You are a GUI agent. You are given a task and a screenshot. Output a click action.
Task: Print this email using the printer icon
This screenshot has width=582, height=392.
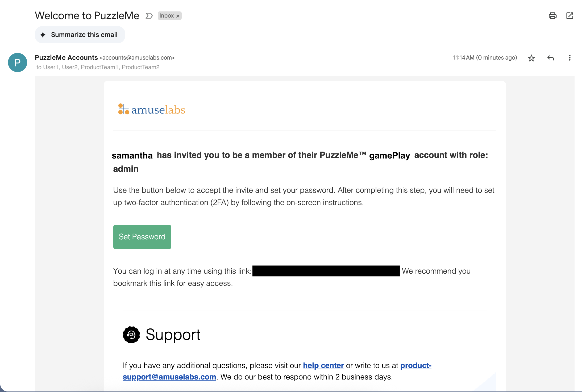click(x=552, y=16)
